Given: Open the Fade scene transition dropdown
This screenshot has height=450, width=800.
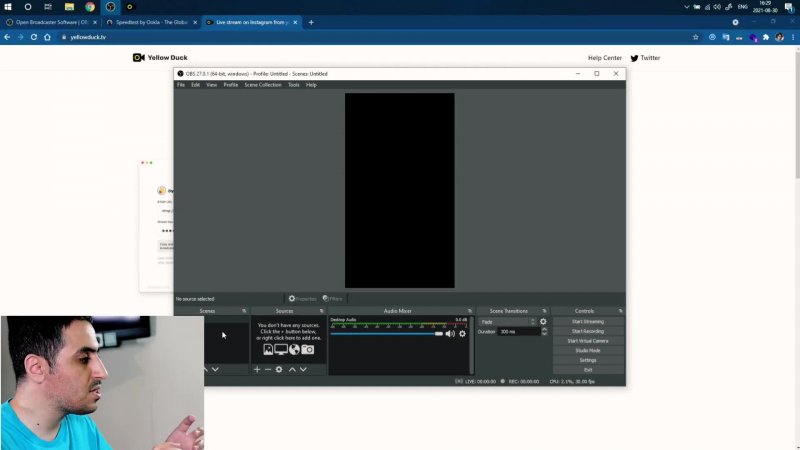Looking at the screenshot, I should [x=508, y=322].
